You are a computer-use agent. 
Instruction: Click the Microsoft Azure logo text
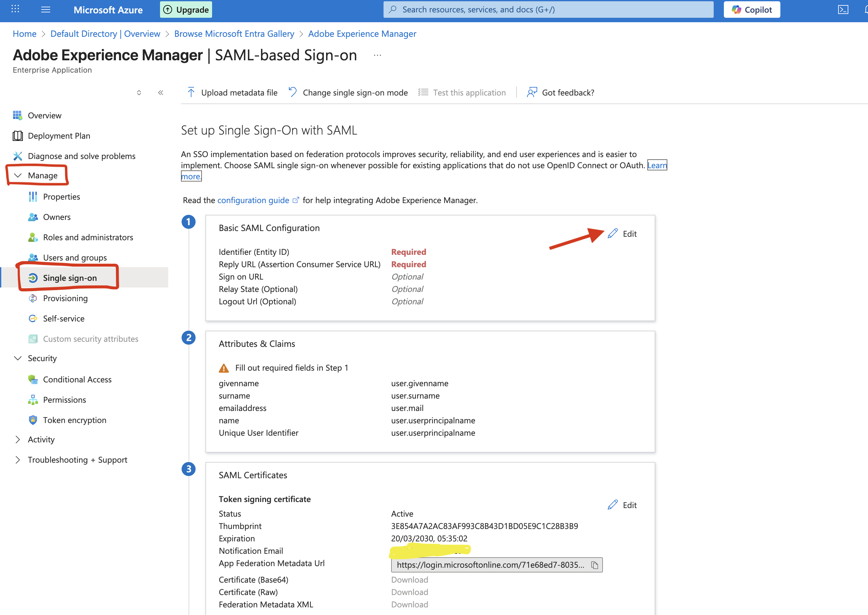coord(108,10)
